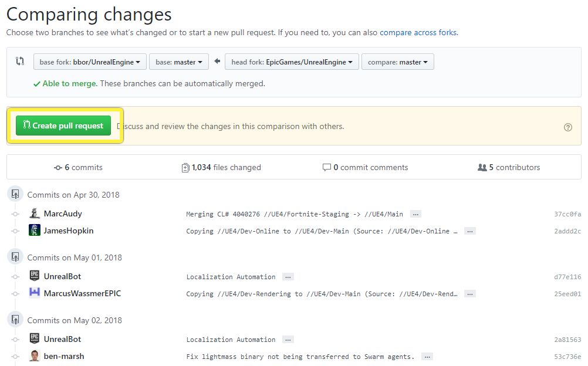Click the compare/switch branches icon
The height and width of the screenshot is (366, 588).
(21, 62)
